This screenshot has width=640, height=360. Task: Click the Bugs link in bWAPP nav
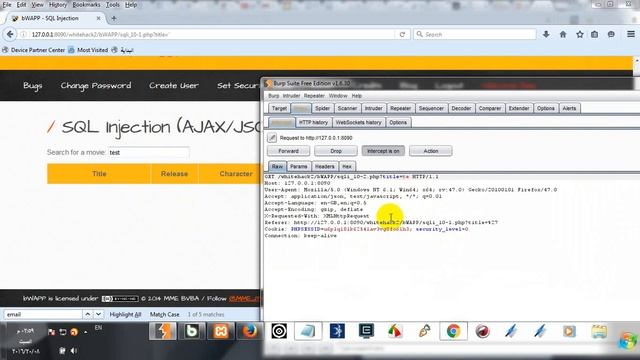33,86
